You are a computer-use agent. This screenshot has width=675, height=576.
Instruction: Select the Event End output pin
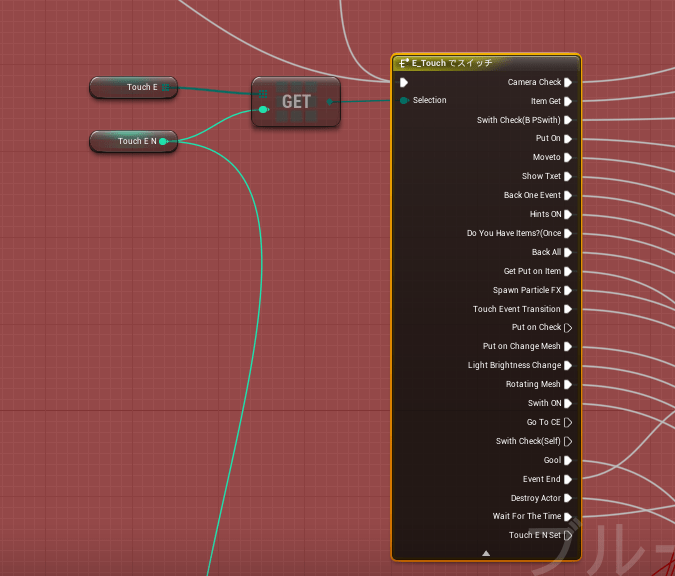(x=568, y=479)
